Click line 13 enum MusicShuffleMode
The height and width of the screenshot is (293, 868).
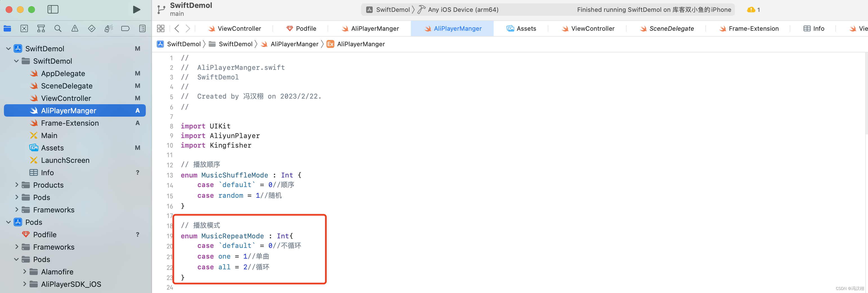point(241,175)
